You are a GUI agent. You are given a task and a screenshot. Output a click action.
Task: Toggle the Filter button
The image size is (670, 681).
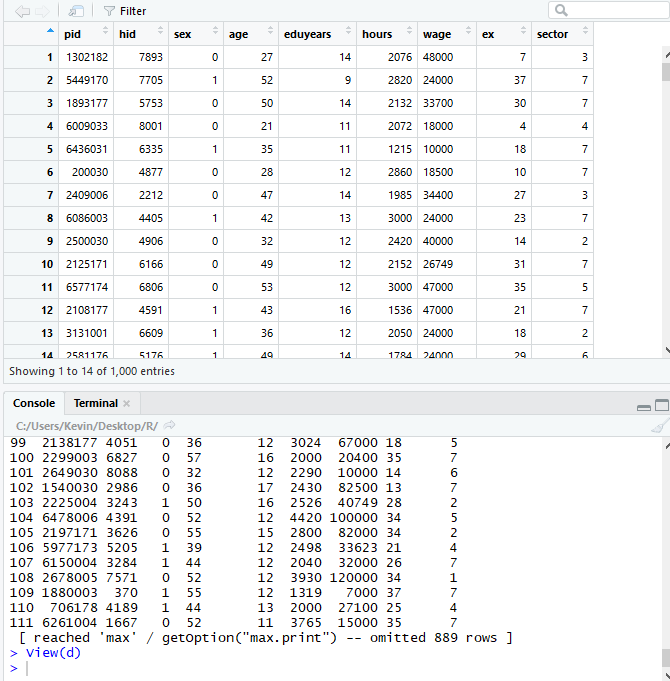click(x=124, y=11)
